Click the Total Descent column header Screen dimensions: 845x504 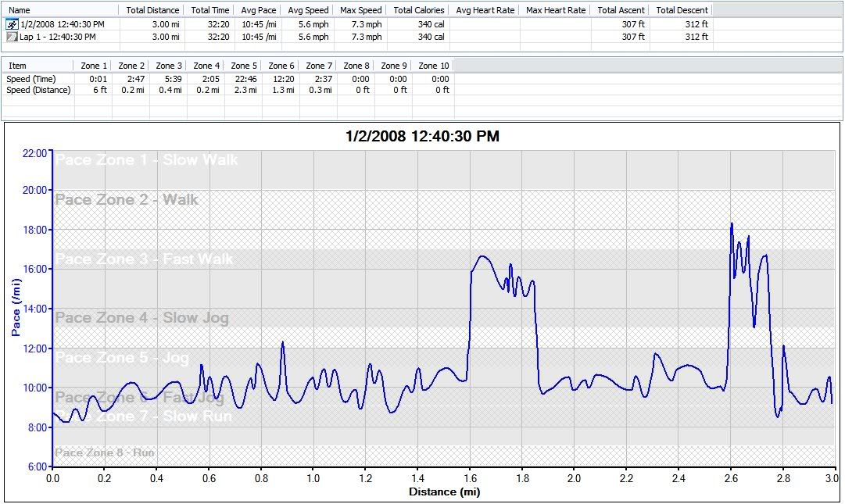point(682,10)
